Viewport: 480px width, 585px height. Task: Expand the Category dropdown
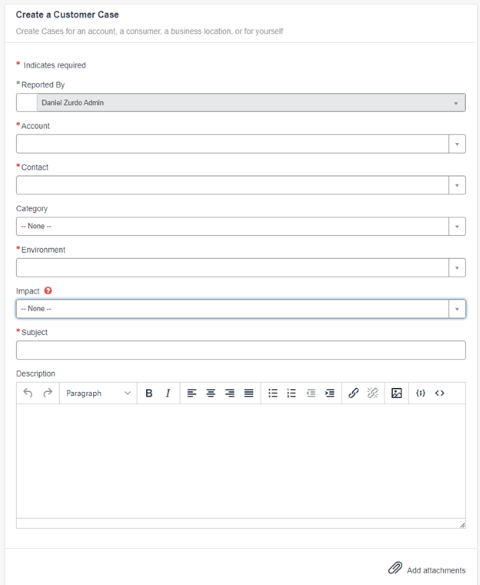point(241,226)
